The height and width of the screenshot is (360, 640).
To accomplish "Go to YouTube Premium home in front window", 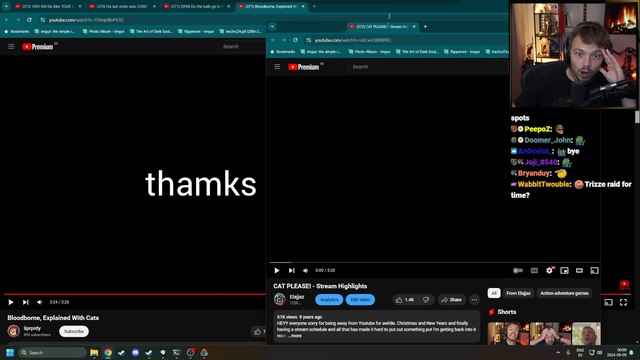I will [303, 67].
